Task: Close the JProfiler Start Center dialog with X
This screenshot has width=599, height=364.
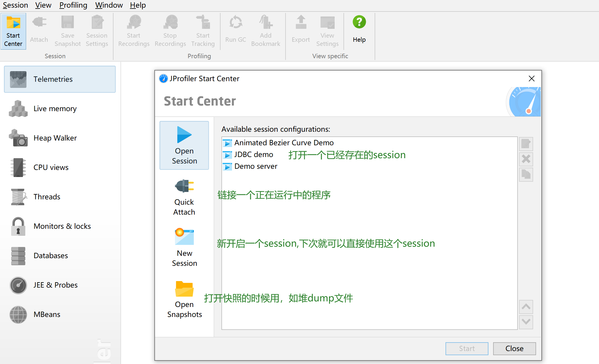Action: 531,79
